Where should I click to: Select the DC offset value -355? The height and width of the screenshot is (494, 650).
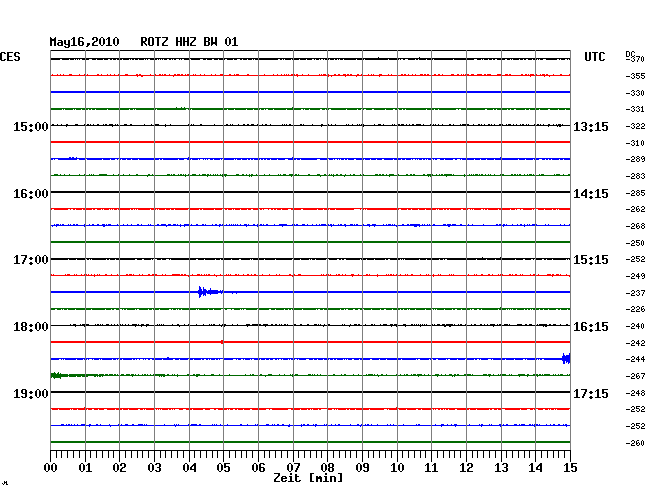[635, 76]
